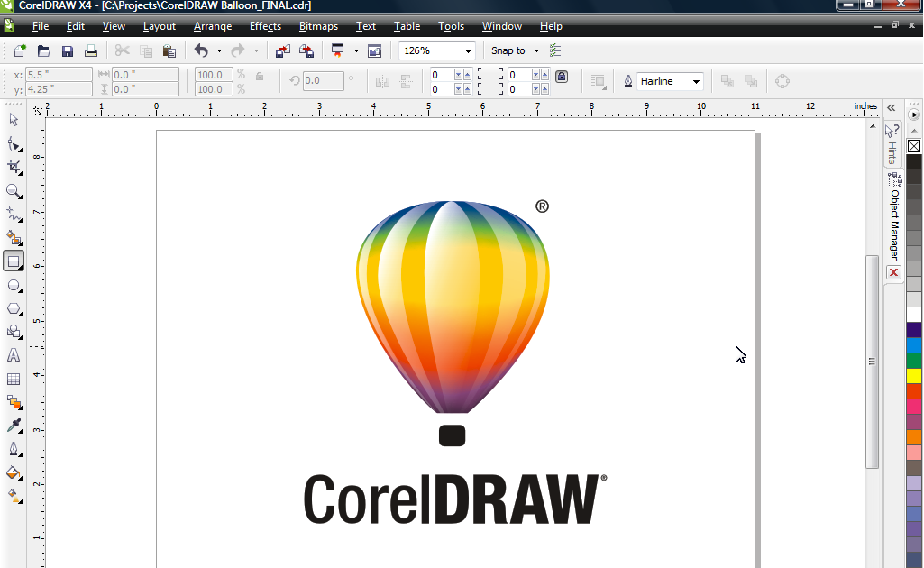
Task: Save the document with floppy icon
Action: tap(68, 51)
